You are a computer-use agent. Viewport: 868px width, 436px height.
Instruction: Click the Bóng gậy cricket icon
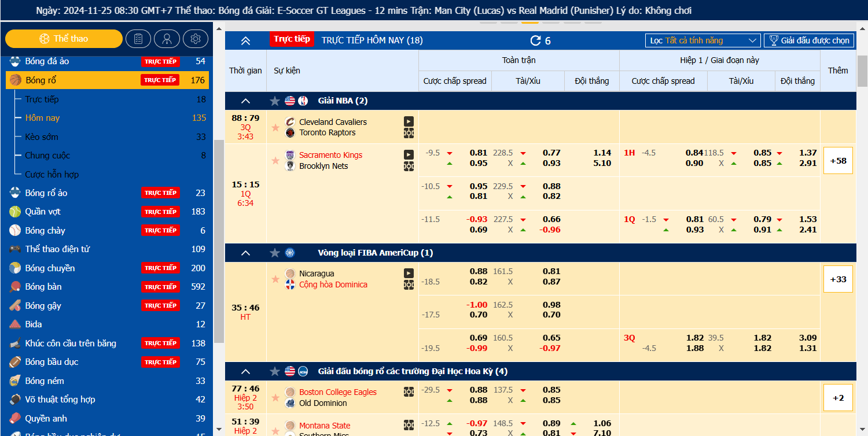pyautogui.click(x=15, y=306)
